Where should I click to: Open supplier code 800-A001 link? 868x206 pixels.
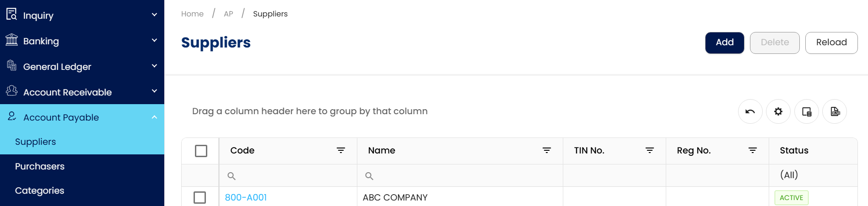246,197
